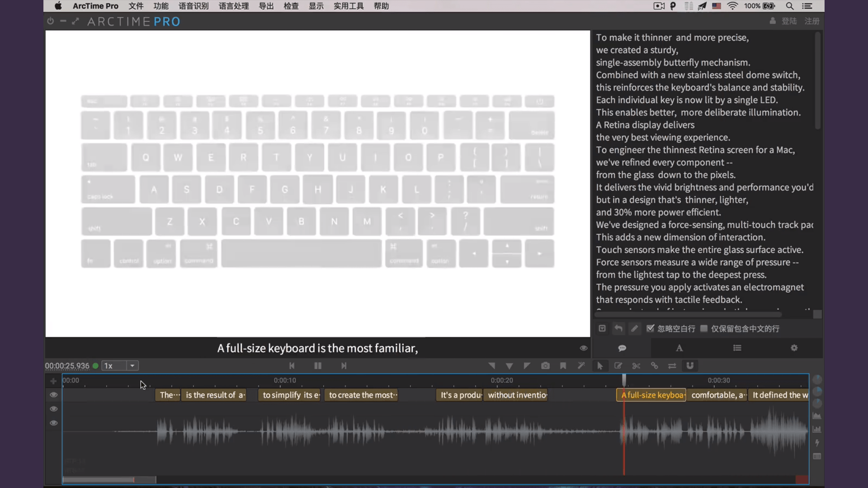Toggle visibility of the first subtitle track

click(x=53, y=395)
